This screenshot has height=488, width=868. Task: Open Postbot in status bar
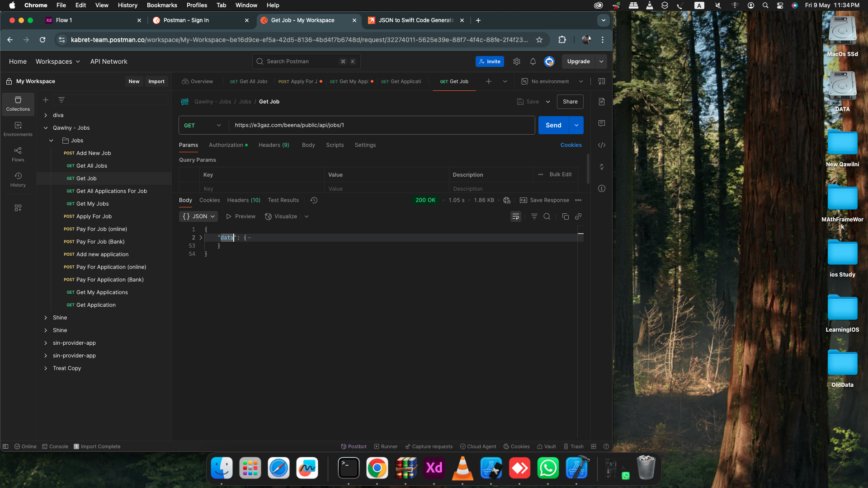(x=354, y=446)
